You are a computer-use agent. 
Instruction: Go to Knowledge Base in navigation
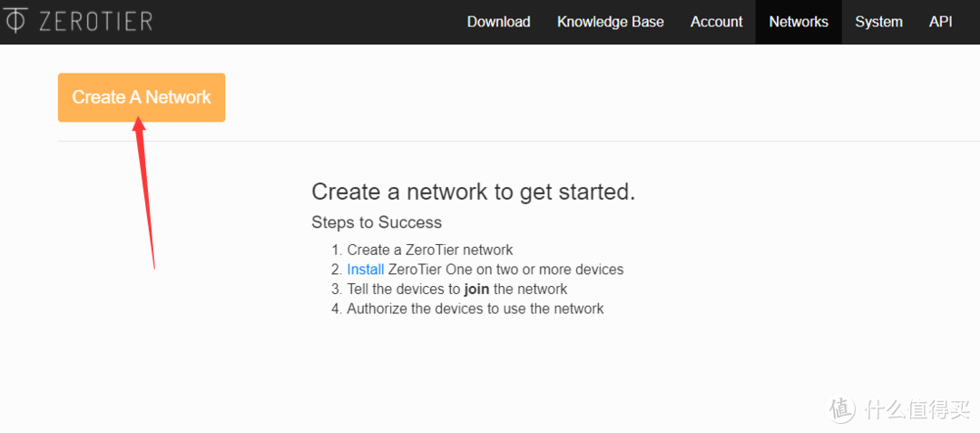click(610, 22)
